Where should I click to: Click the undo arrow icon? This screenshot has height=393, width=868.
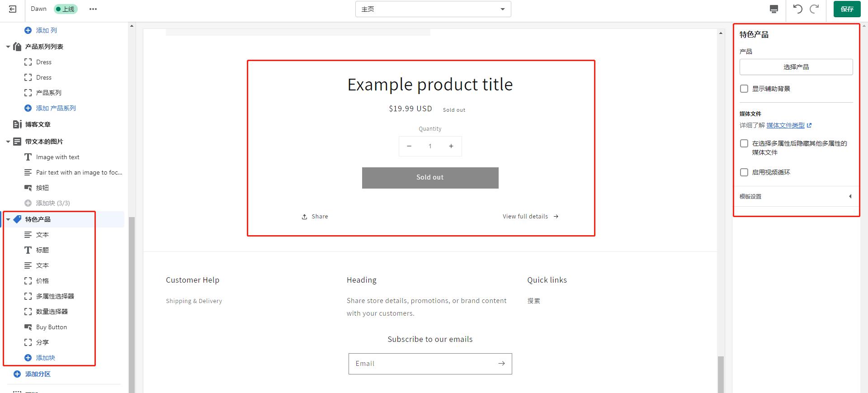click(797, 9)
